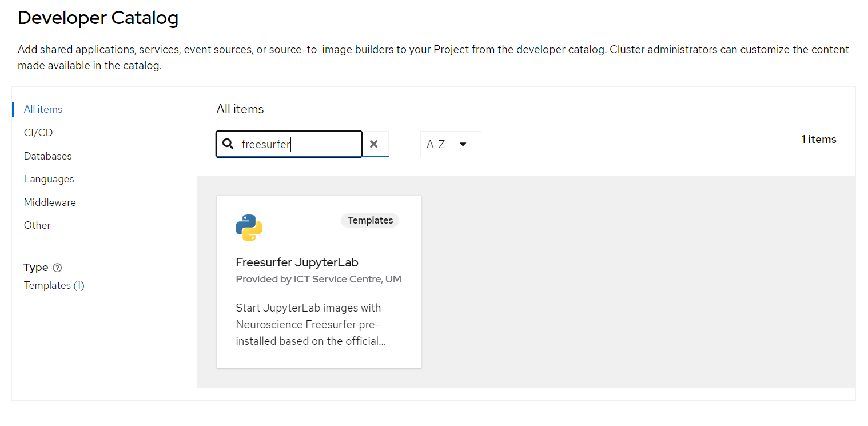Select the Databases category
This screenshot has height=426, width=868.
pos(48,156)
